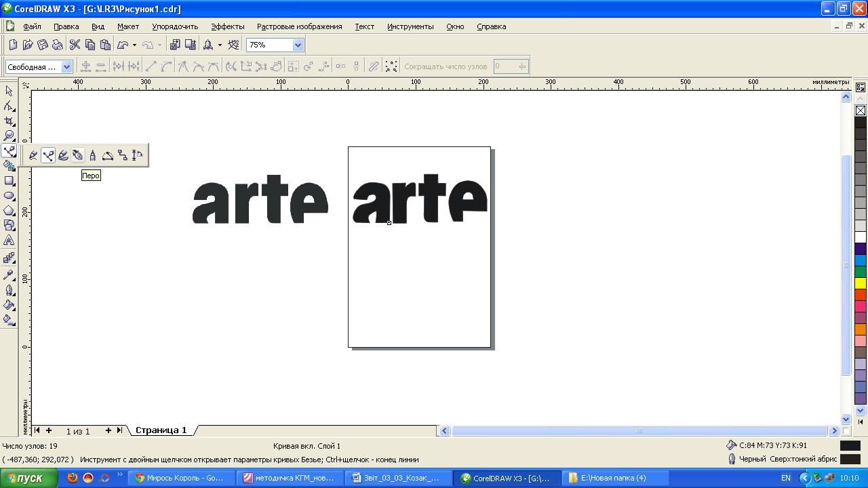Select the Eyedropper tool
The image size is (868, 488).
point(9,274)
